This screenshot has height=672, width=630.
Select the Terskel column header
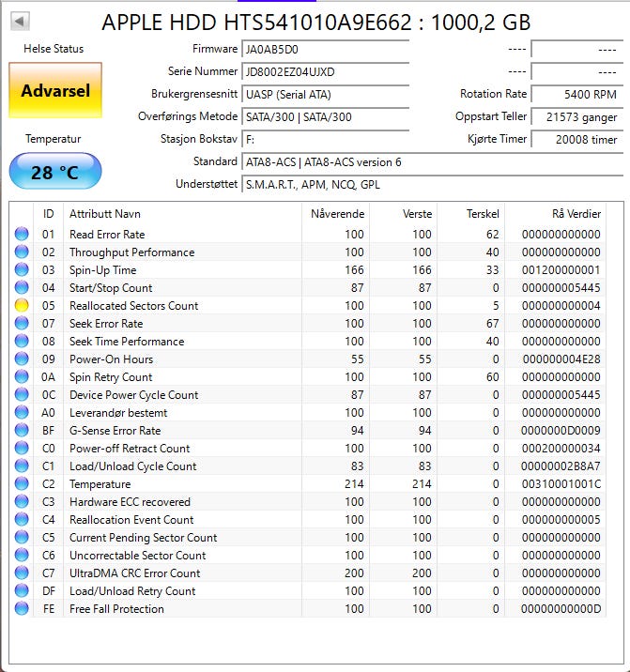tap(471, 213)
